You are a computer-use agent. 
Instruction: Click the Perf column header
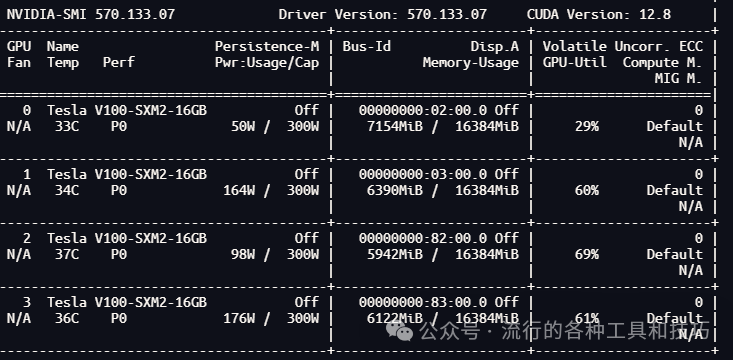click(119, 63)
